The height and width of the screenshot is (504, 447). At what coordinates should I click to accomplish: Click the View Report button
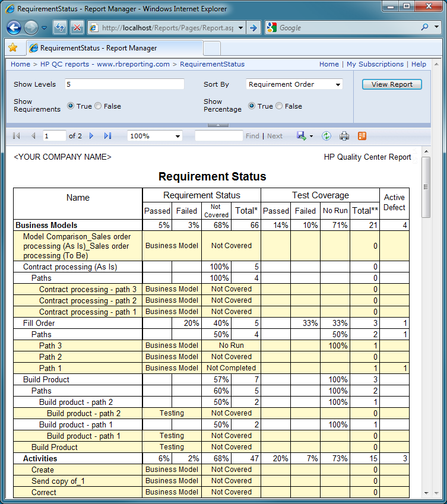point(392,84)
